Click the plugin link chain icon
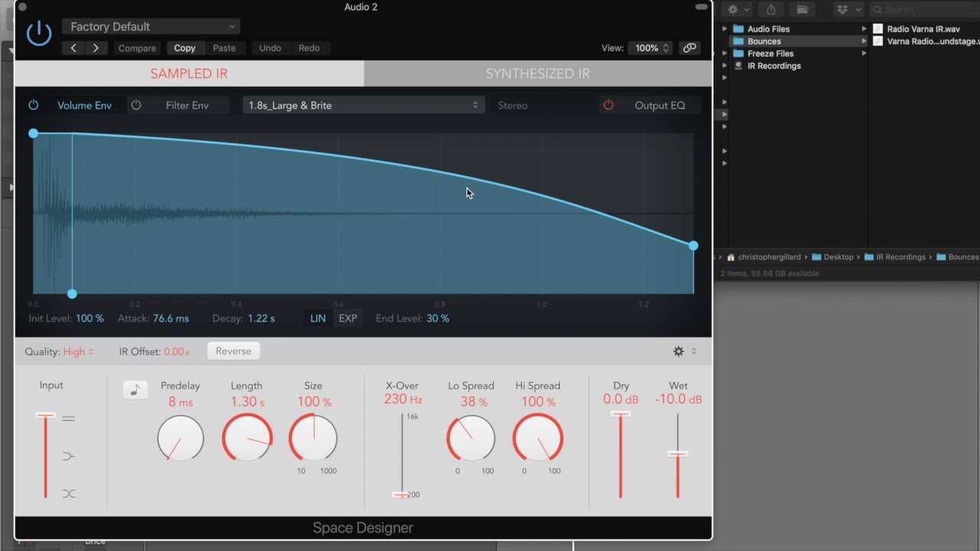This screenshot has height=551, width=980. pos(690,47)
